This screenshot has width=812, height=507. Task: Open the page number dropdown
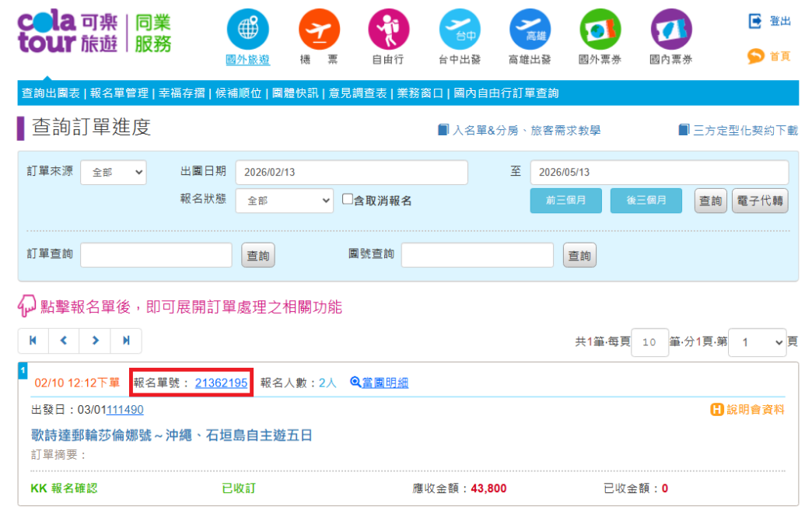pos(758,342)
